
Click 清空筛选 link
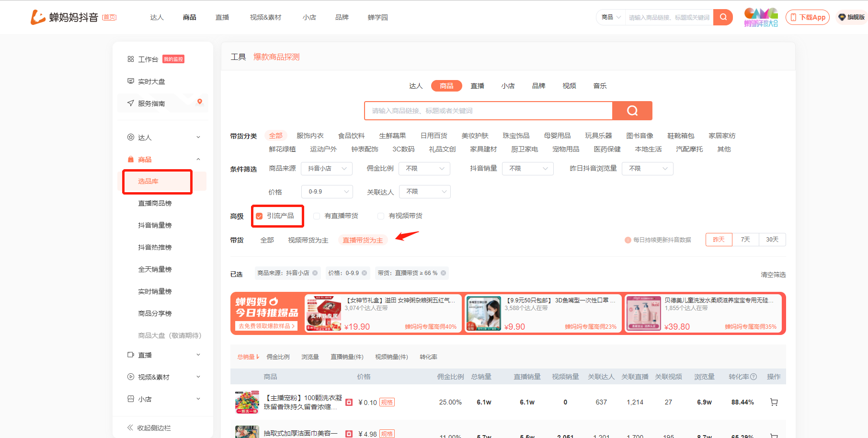coord(773,275)
